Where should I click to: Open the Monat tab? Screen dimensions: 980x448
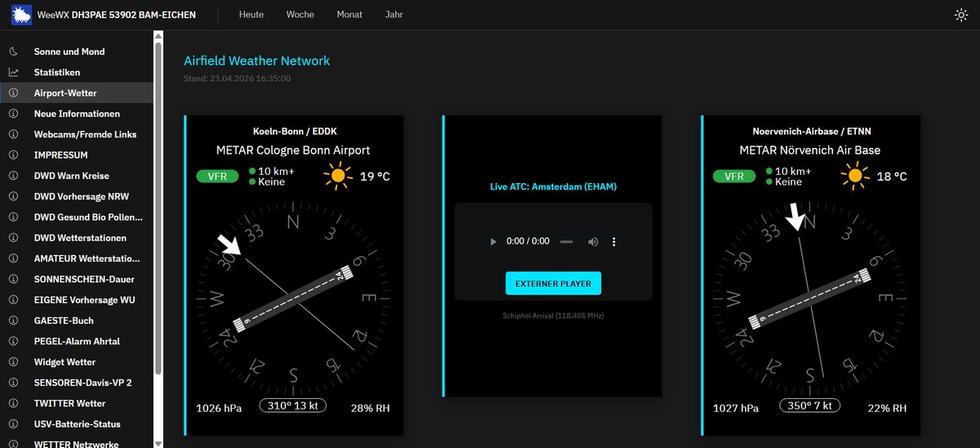click(x=350, y=15)
